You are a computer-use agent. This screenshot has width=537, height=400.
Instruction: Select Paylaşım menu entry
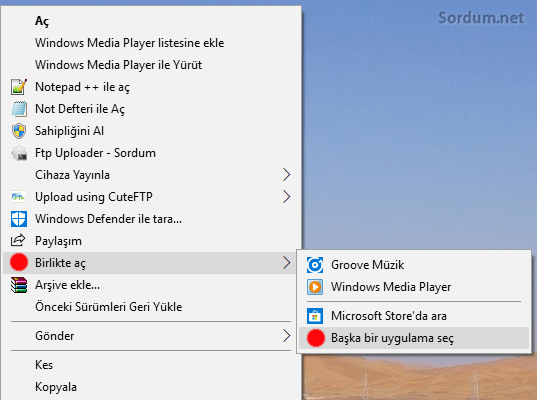pyautogui.click(x=150, y=241)
